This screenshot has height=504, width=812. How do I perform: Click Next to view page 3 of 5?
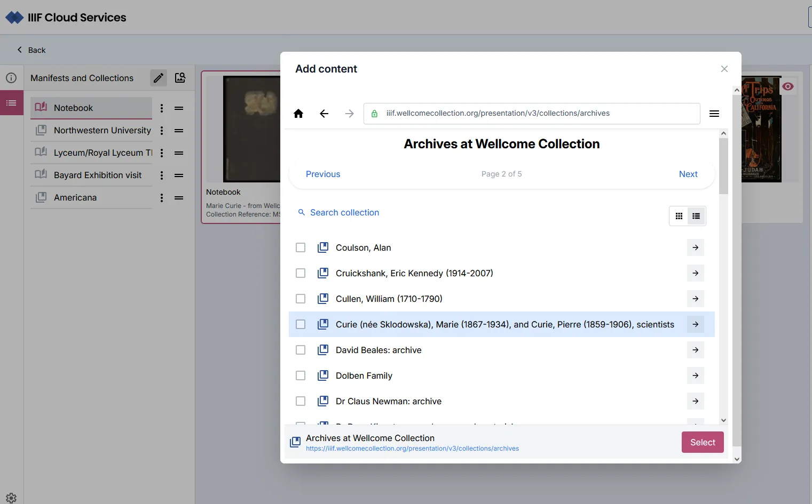(688, 174)
